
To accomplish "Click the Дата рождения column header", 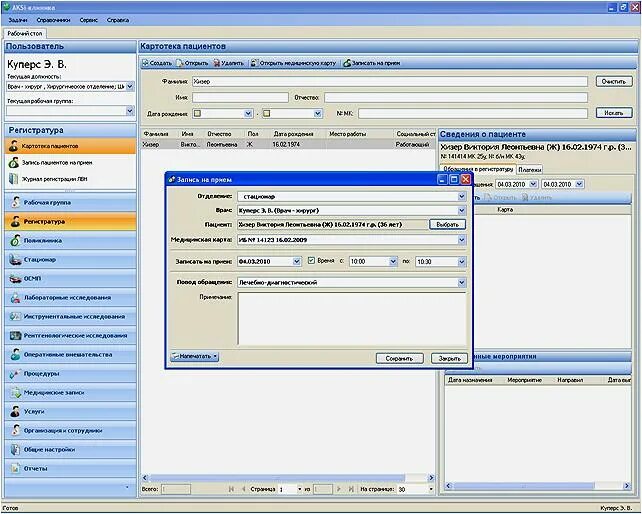I will click(x=293, y=134).
